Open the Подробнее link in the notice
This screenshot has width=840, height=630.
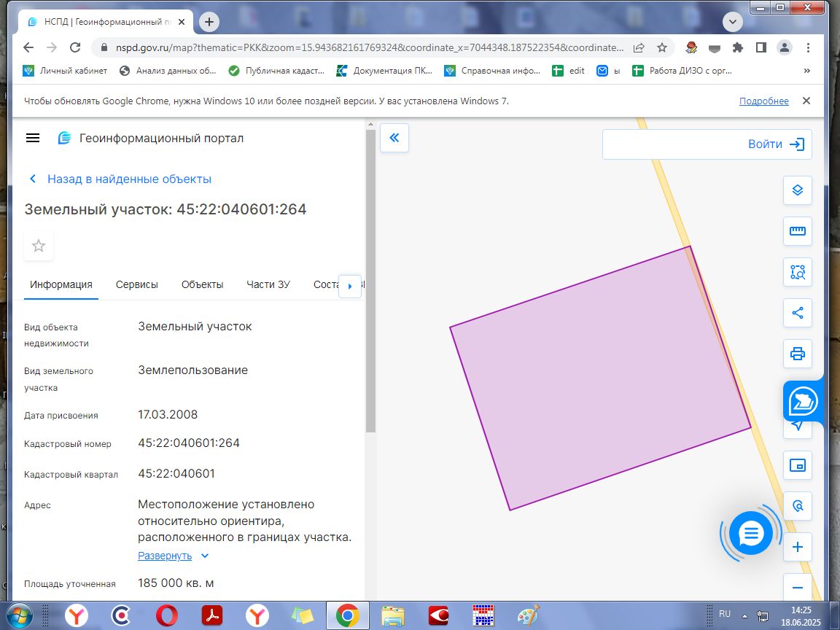764,101
